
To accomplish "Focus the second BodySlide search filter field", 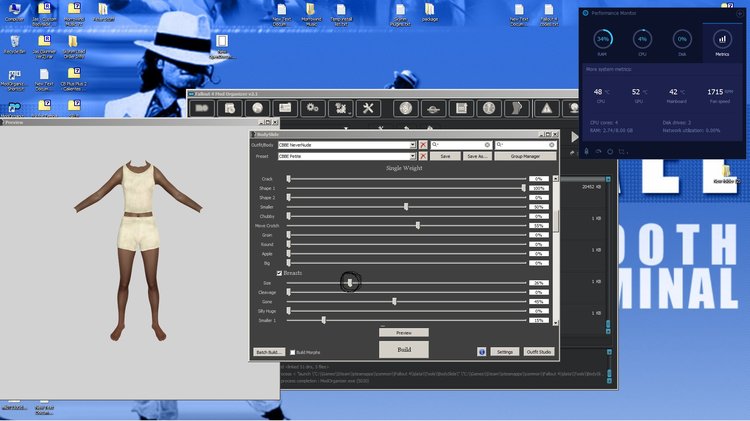I will point(525,144).
